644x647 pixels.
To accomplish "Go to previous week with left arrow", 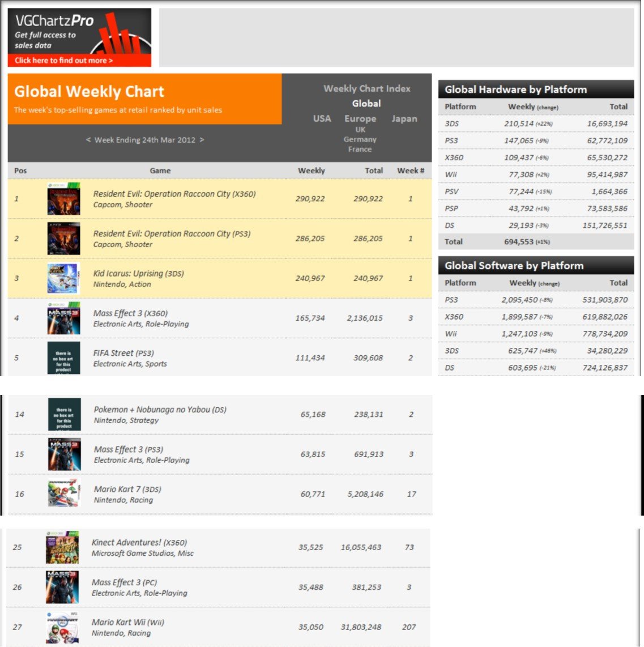I will click(88, 139).
